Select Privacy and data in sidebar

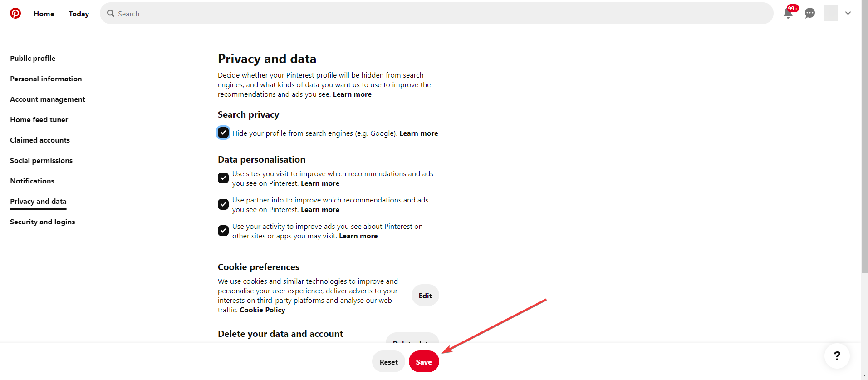pyautogui.click(x=38, y=201)
